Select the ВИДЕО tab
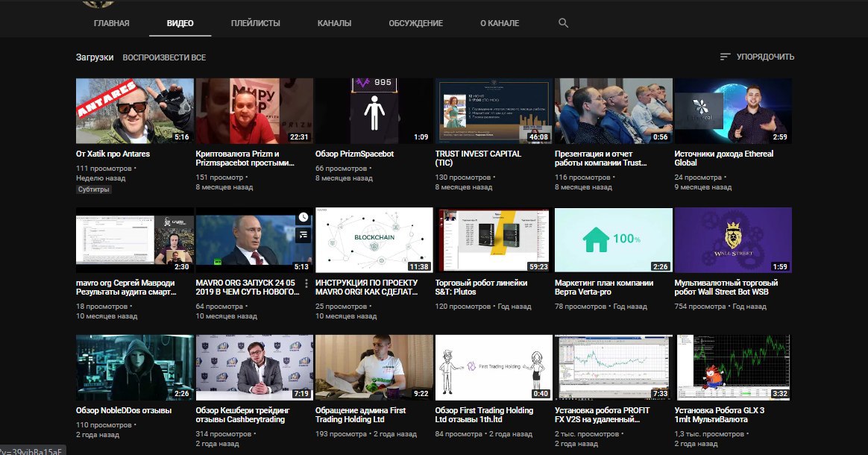Image resolution: width=868 pixels, height=455 pixels. point(180,23)
